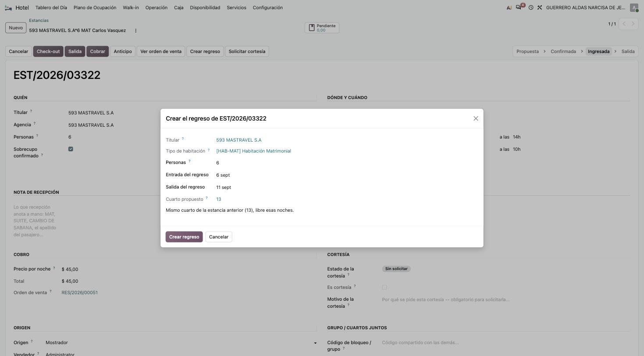Open the company switcher GUERRERO ALDAS NARCISA
The image size is (644, 356).
click(x=586, y=7)
